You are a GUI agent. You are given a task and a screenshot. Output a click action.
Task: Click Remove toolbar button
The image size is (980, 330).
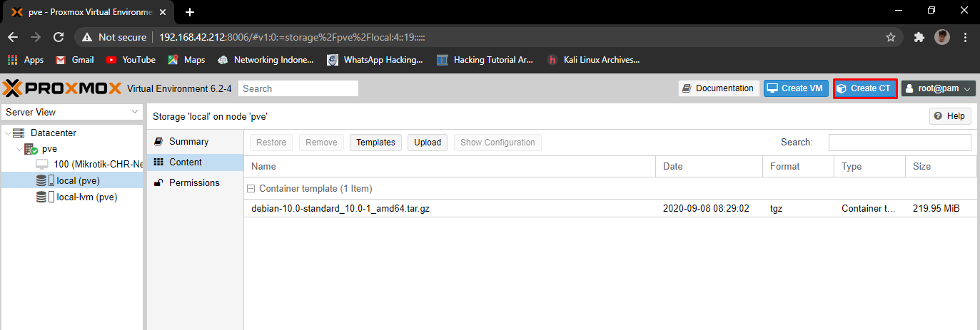(321, 143)
